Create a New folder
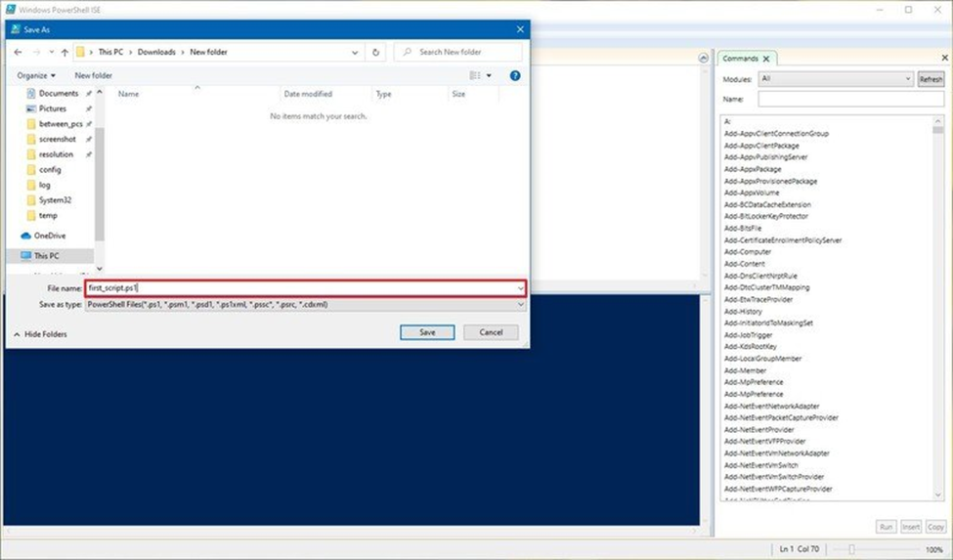953x560 pixels. click(93, 75)
